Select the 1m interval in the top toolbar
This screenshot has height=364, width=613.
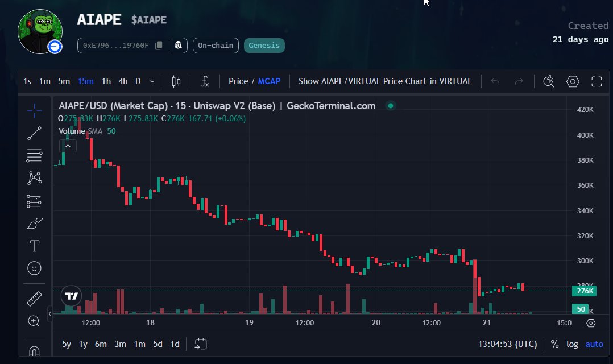pyautogui.click(x=44, y=81)
